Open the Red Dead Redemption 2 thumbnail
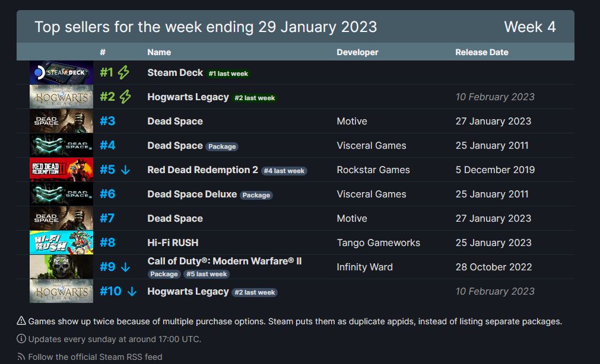 61,170
